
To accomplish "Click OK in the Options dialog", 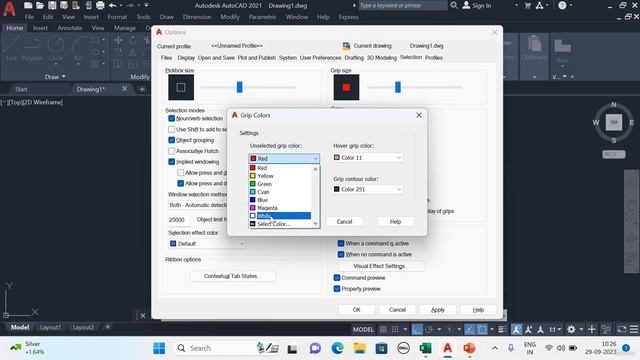I will point(356,310).
